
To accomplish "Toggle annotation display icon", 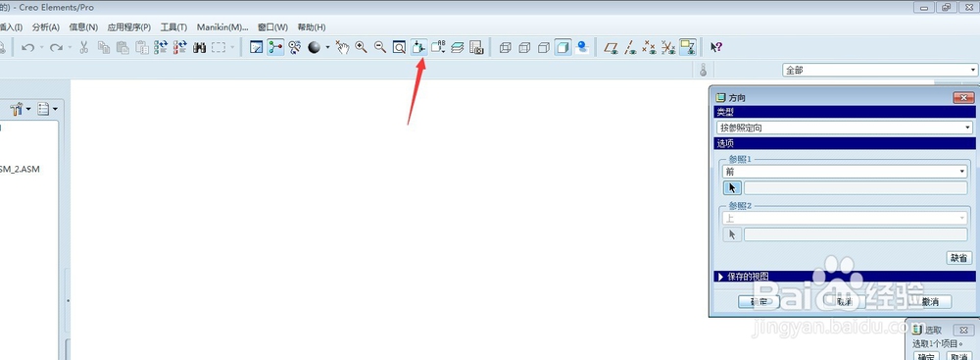I will pyautogui.click(x=688, y=48).
